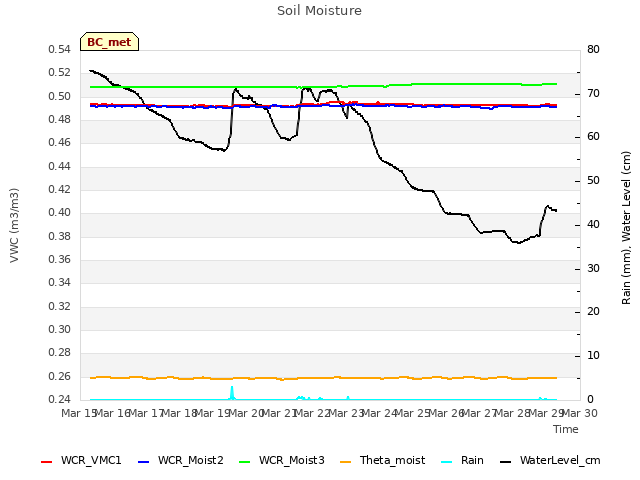This screenshot has width=640, height=480.
Task: Click the 0 right axis tick label
Action: [590, 400]
